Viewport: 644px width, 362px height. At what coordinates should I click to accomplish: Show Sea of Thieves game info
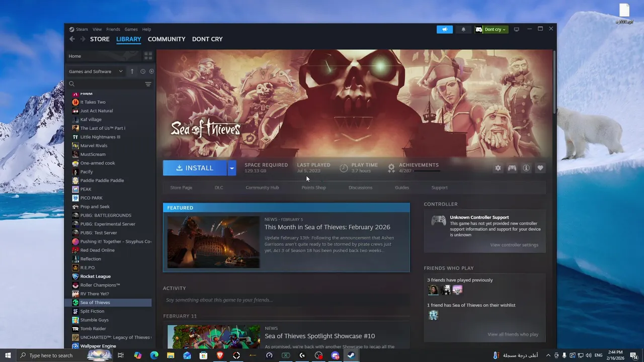(x=526, y=168)
